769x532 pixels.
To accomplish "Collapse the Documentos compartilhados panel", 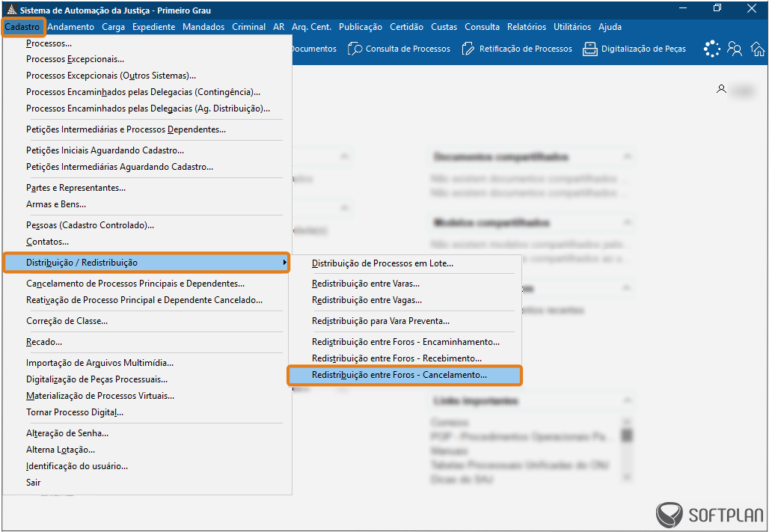I will [x=627, y=156].
